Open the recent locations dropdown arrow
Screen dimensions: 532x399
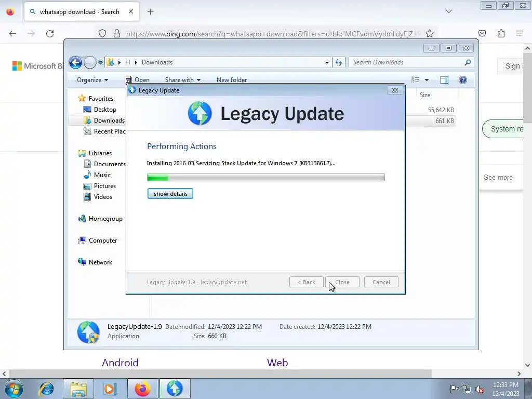(100, 63)
